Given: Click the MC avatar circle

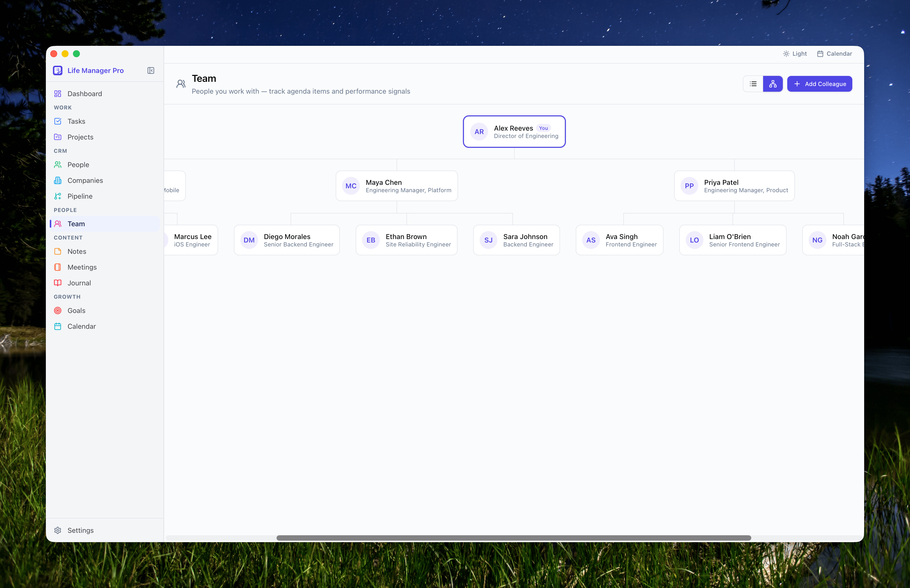Looking at the screenshot, I should [351, 186].
